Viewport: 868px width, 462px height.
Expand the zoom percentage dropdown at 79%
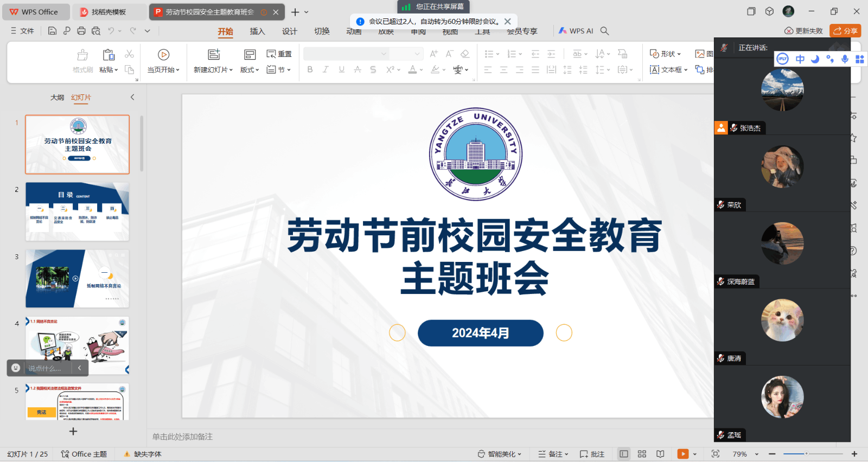pyautogui.click(x=757, y=454)
